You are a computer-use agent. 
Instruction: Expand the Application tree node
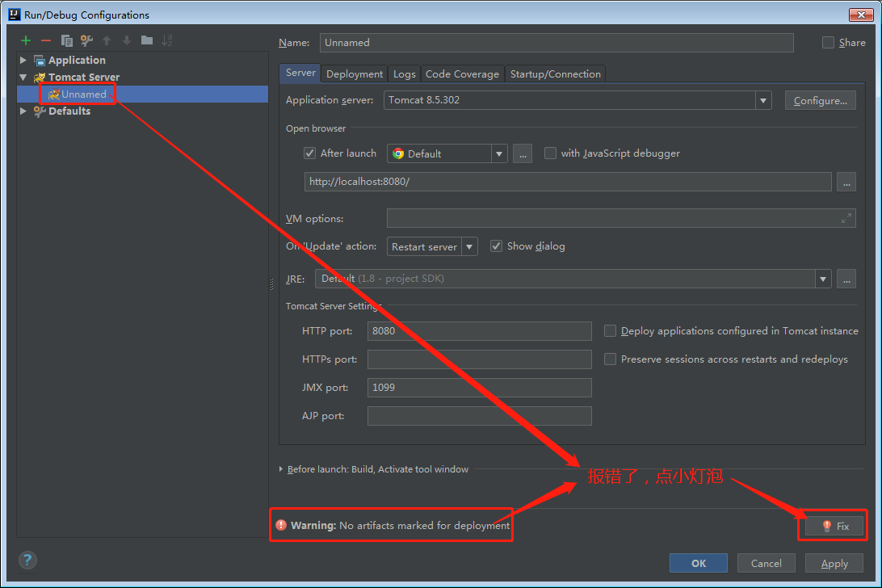pos(23,60)
